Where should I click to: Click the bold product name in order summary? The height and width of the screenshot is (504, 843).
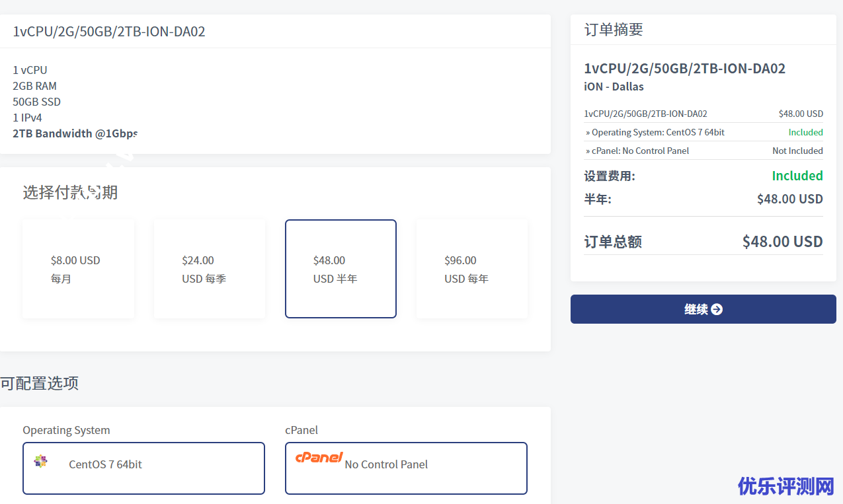pyautogui.click(x=685, y=69)
